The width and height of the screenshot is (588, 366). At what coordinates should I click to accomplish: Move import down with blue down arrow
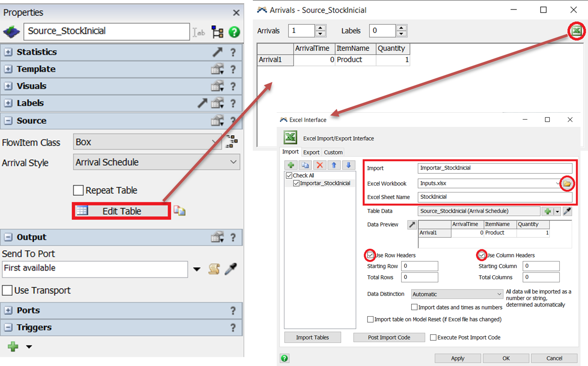[x=348, y=165]
